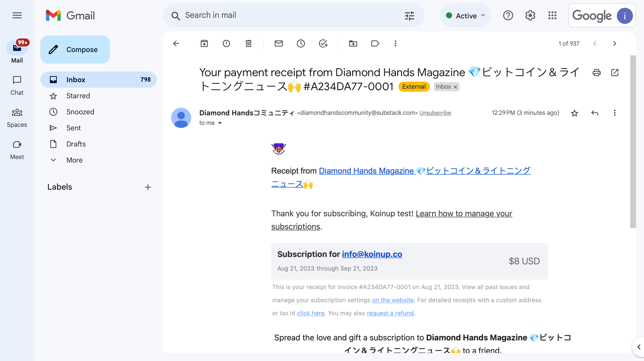This screenshot has height=361, width=644.
Task: Add this email to Tasks
Action: tap(323, 43)
